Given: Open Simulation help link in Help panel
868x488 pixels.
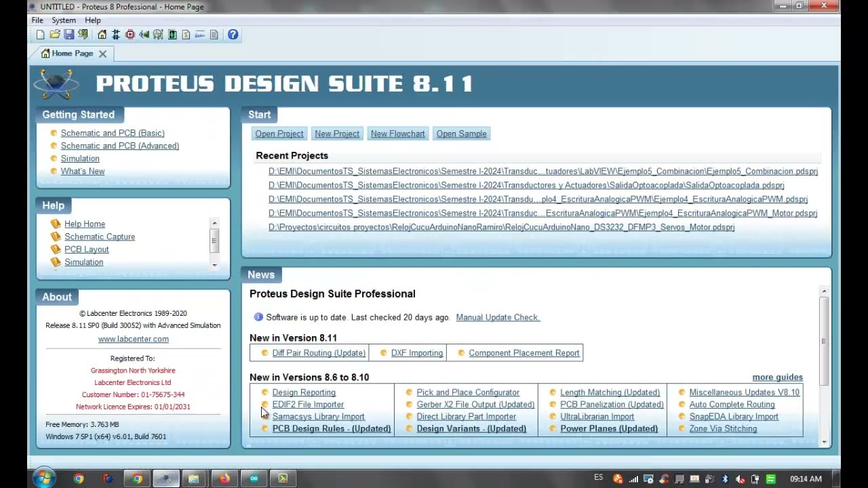Looking at the screenshot, I should (x=84, y=262).
